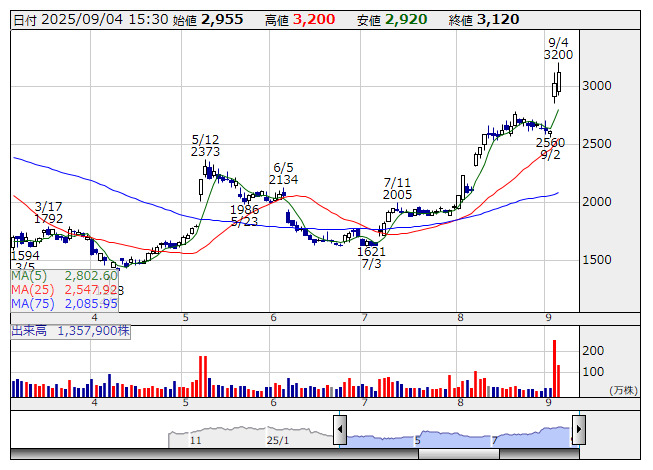Click the 1500 price axis label
Image resolution: width=653 pixels, height=470 pixels.
597,260
